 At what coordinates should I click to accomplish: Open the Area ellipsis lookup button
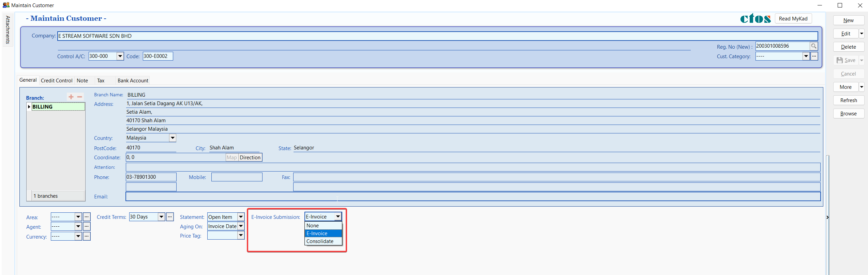[87, 217]
